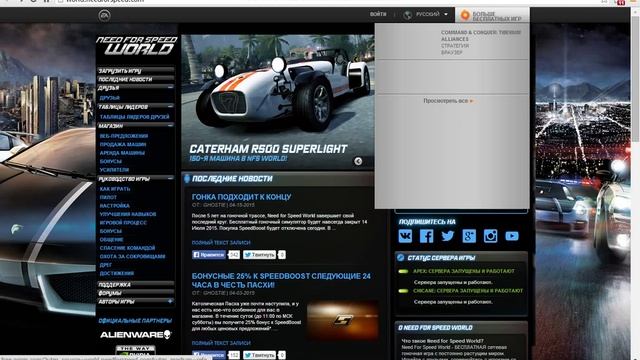The image size is (640, 360).
Task: Open headline Гонка подходит к концу
Action: point(242,197)
